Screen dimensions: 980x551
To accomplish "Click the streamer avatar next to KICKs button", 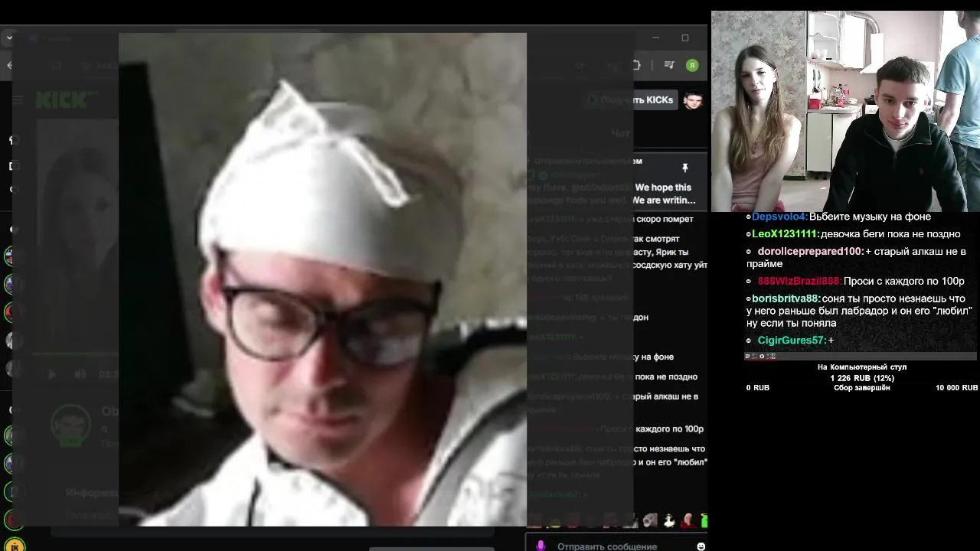I will [x=692, y=100].
